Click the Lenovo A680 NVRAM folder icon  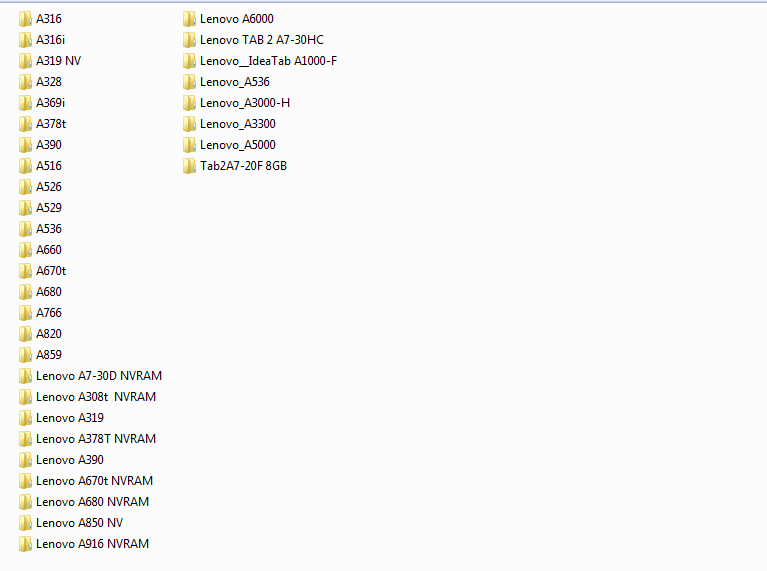click(25, 503)
